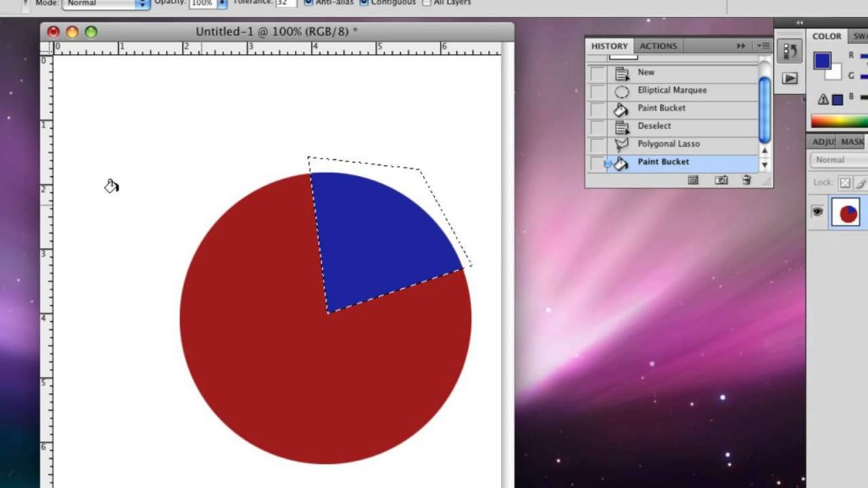Create new snapshot with camera icon
868x488 pixels.
[x=721, y=180]
